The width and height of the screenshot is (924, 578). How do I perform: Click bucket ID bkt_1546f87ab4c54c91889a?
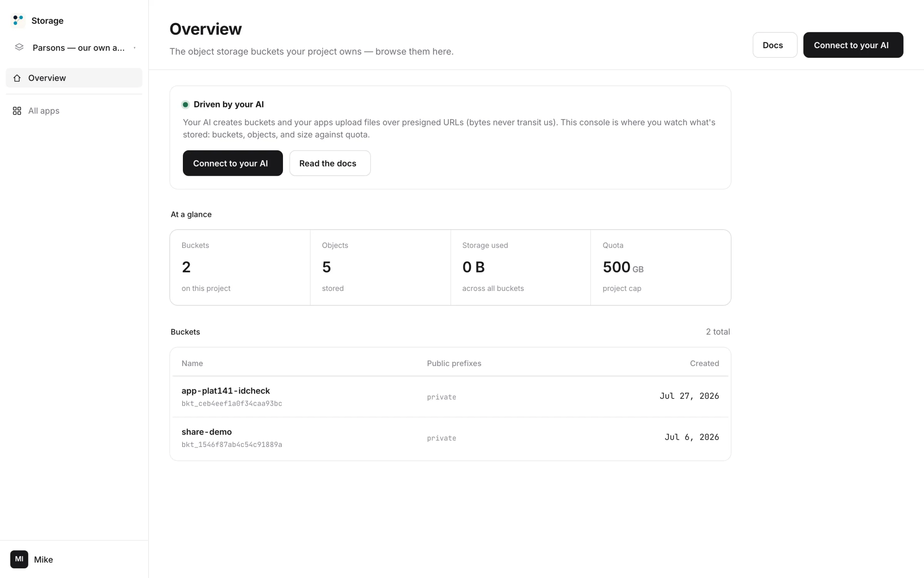coord(232,445)
